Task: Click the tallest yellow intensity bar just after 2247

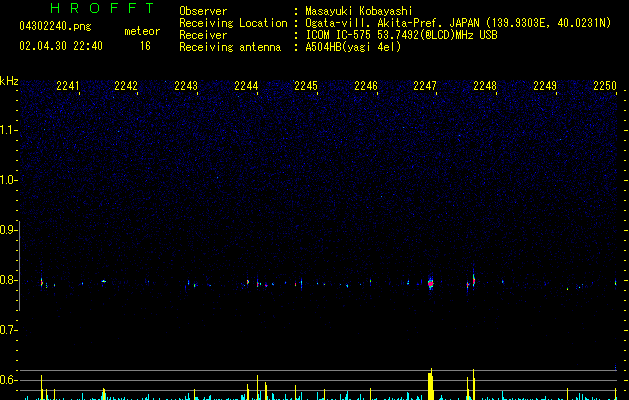Action: (430, 384)
